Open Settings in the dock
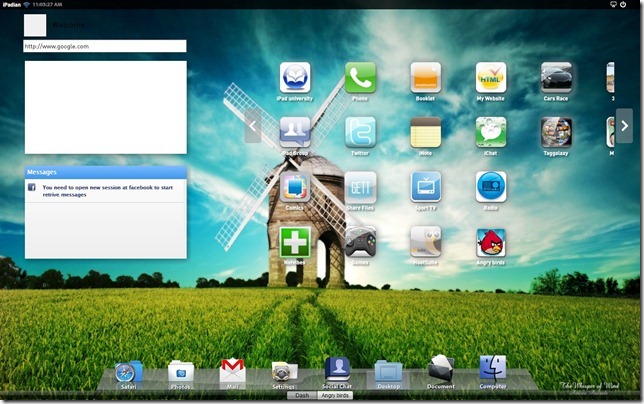644x404 pixels. (284, 373)
